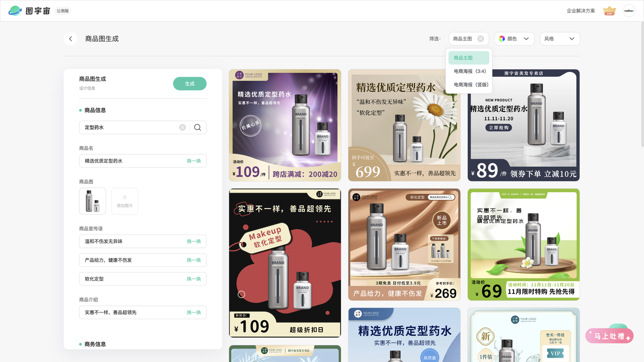Click the green 生成 button

pyautogui.click(x=190, y=84)
